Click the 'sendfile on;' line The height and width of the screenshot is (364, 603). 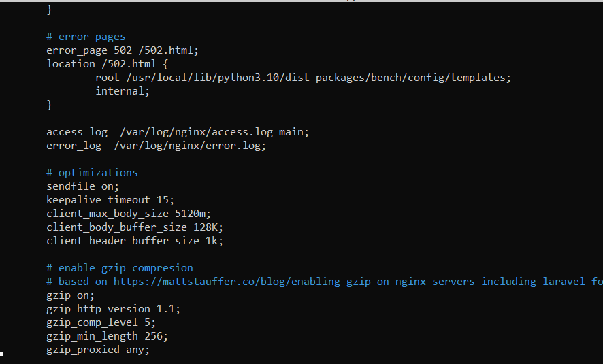[x=82, y=186]
